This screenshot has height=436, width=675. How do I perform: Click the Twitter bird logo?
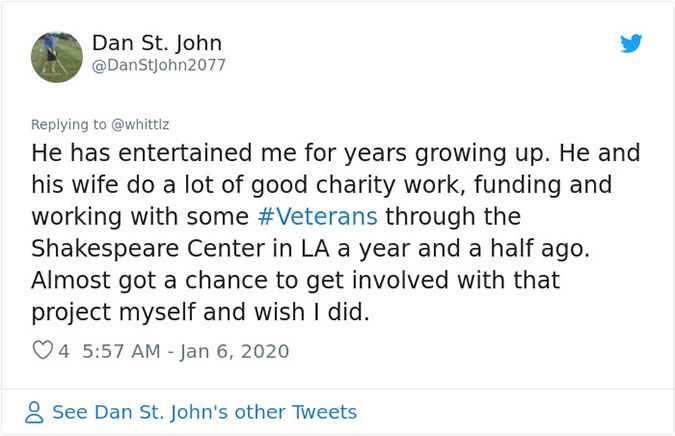coord(631,43)
